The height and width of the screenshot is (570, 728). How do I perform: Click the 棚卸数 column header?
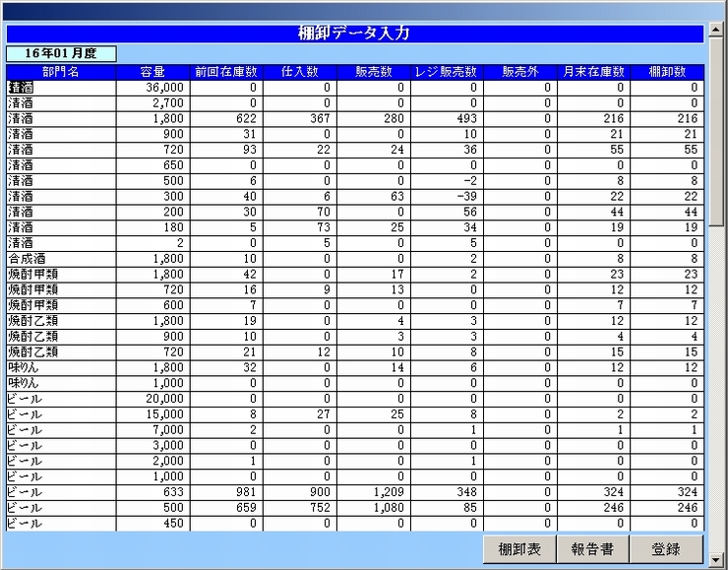tap(668, 72)
